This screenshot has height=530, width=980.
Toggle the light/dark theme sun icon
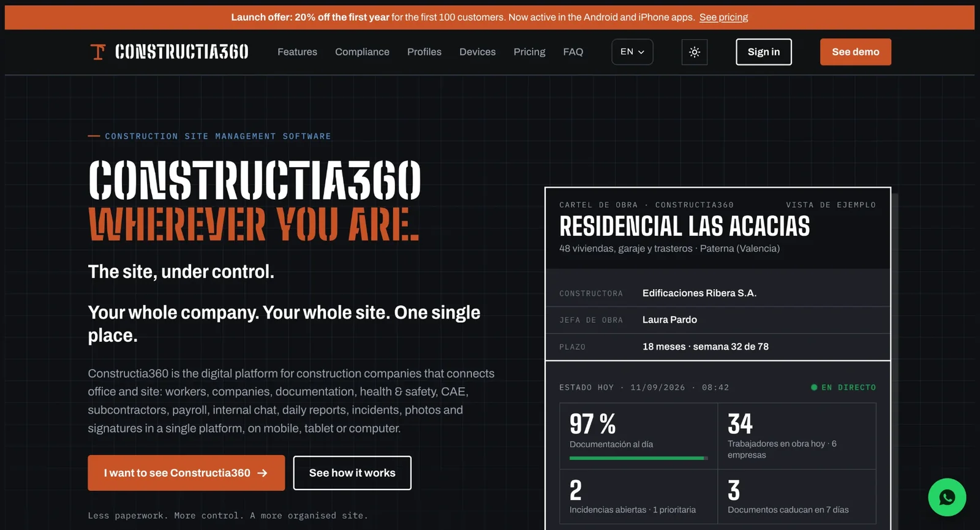[x=695, y=52]
